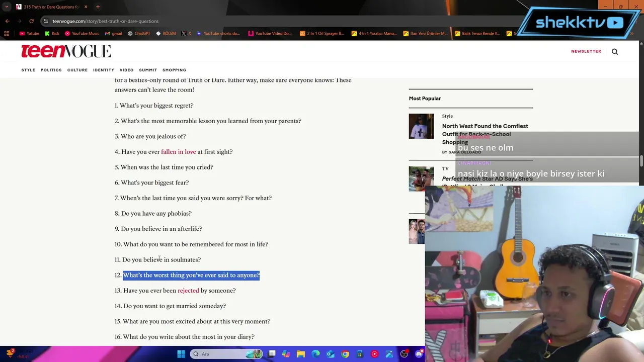Open the Youtube bookmark
Screen dimensions: 644x362
(x=29, y=34)
